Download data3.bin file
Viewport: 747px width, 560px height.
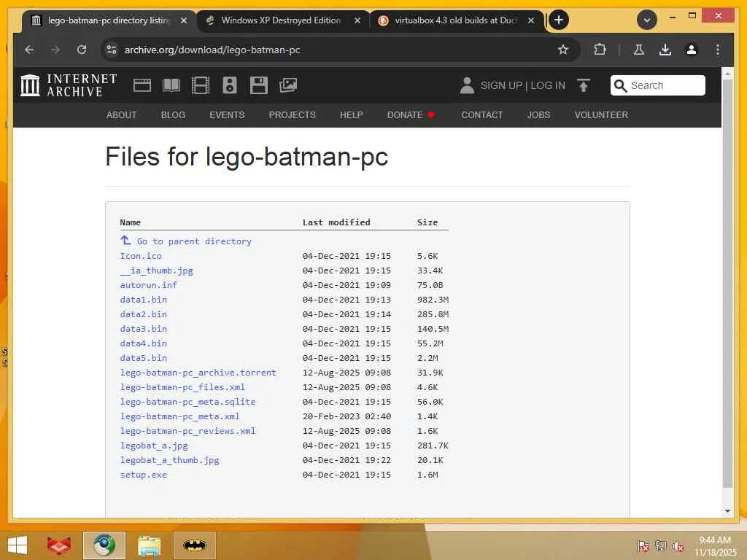[x=144, y=329]
